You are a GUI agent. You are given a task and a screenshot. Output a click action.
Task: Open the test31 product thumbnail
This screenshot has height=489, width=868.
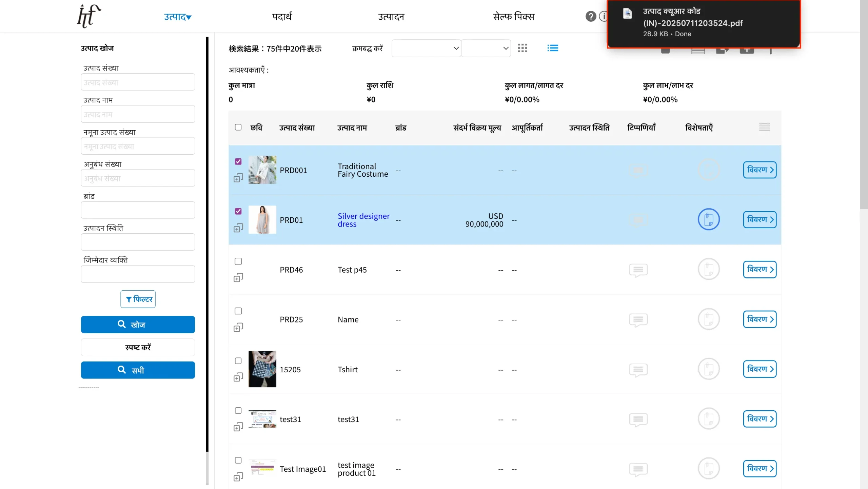(262, 419)
